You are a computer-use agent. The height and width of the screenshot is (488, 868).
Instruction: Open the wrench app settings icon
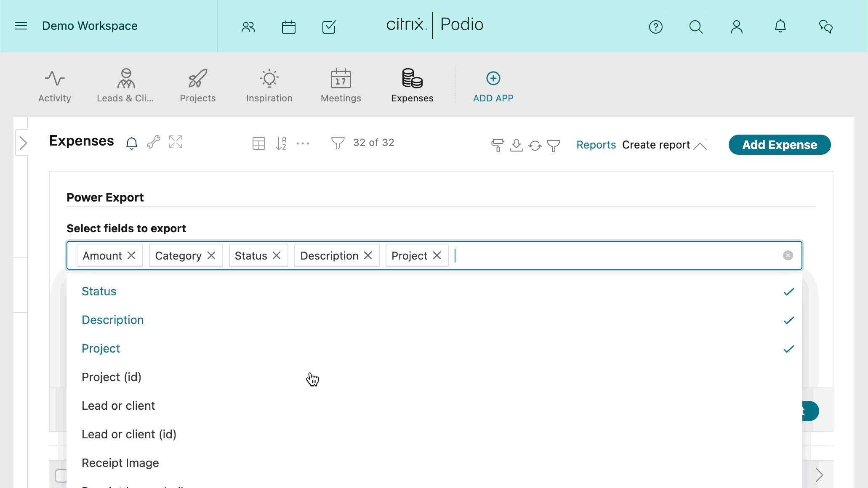[x=154, y=142]
